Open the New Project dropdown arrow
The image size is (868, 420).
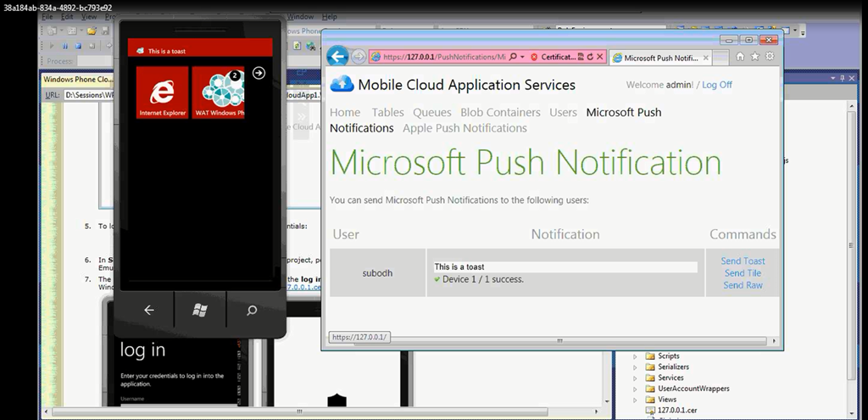[x=60, y=31]
